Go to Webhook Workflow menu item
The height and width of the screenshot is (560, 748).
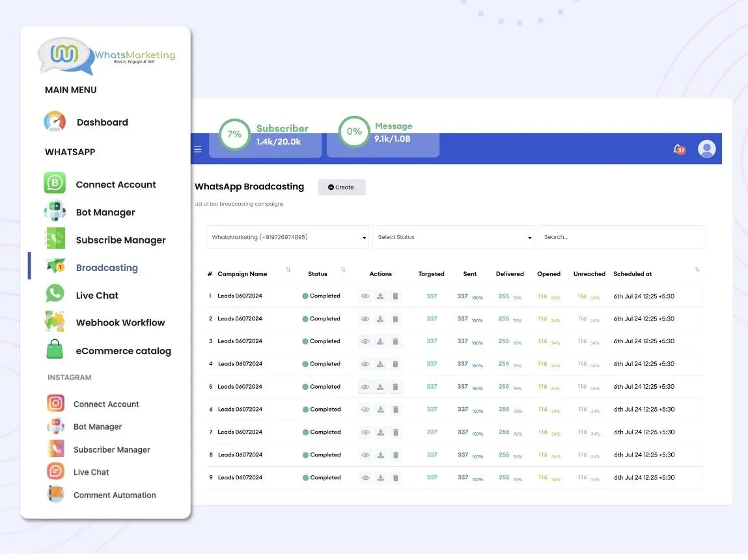[x=120, y=323]
